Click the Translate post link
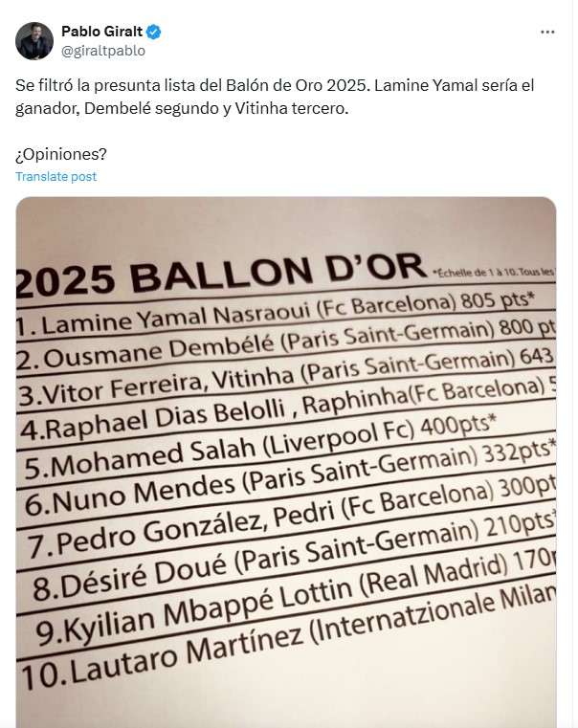This screenshot has width=578, height=728. click(x=56, y=176)
